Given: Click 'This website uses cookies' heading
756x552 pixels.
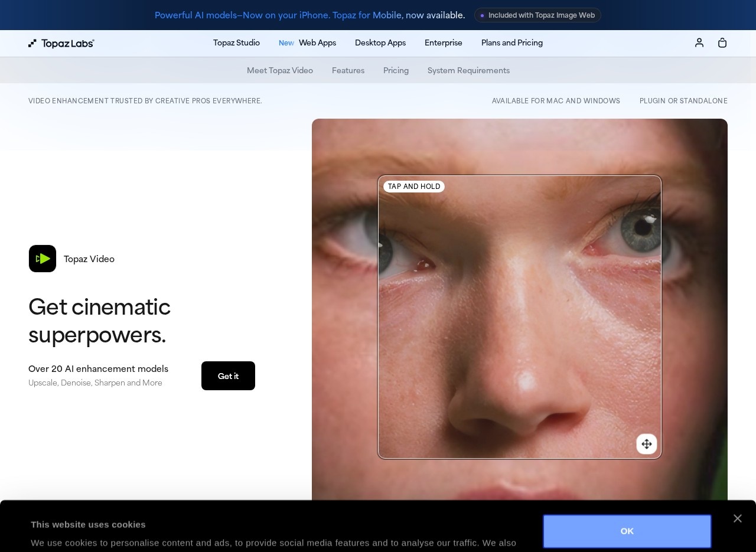Looking at the screenshot, I should pyautogui.click(x=88, y=524).
